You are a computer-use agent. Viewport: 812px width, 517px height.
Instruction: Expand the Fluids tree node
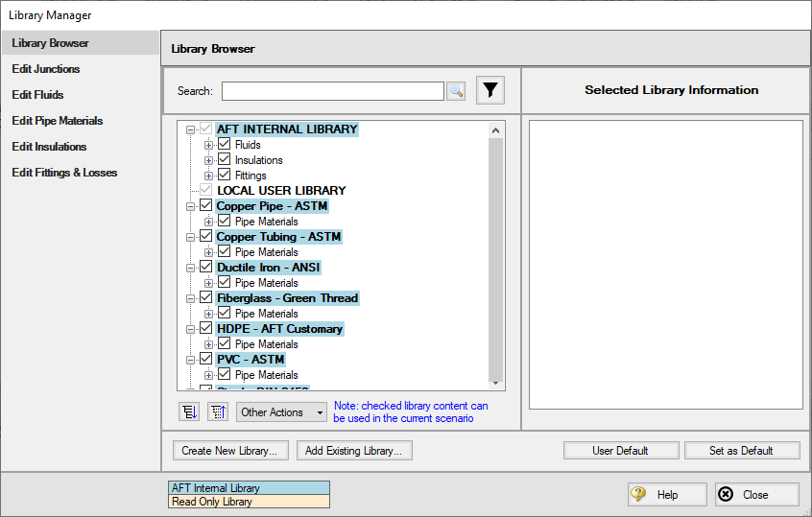coord(208,146)
